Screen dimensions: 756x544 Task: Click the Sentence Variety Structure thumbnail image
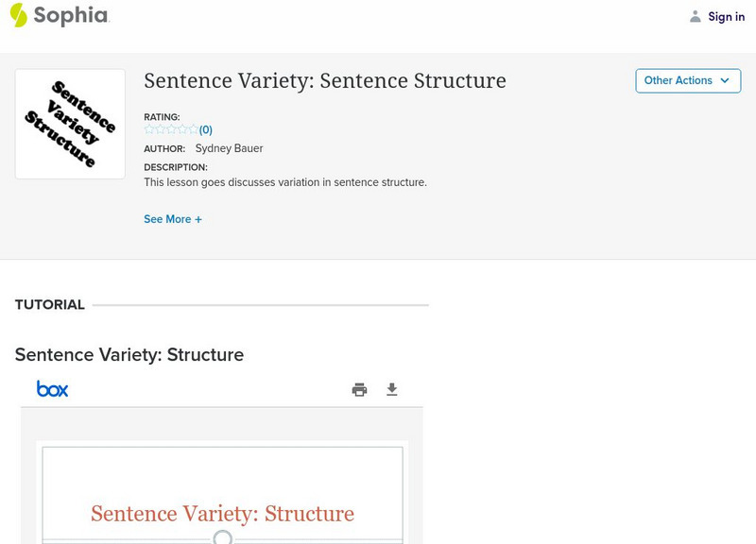pos(70,124)
